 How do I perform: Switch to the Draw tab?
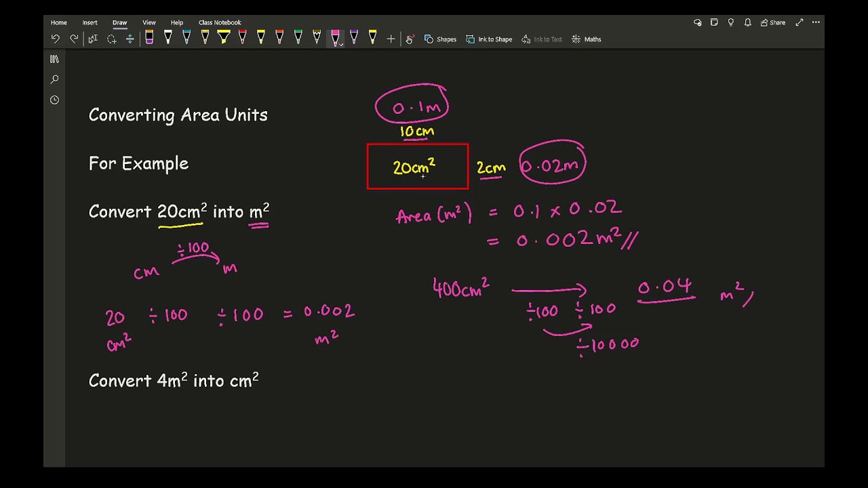(x=119, y=22)
